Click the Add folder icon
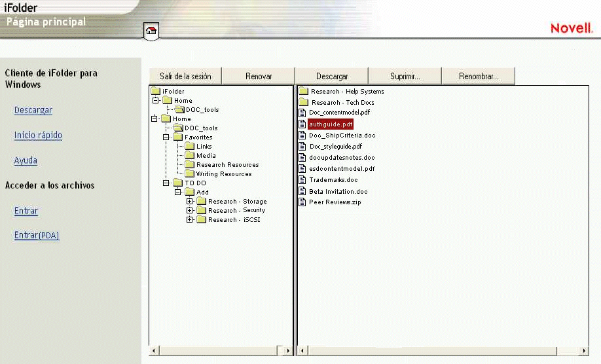Viewport: 601px width, 364px height. [x=189, y=192]
